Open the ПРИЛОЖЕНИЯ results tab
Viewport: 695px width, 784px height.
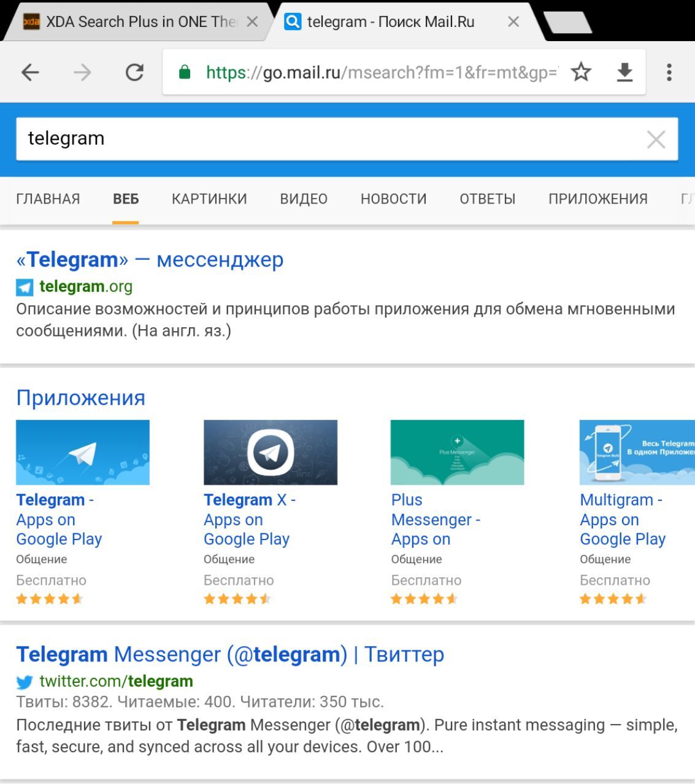tap(598, 199)
